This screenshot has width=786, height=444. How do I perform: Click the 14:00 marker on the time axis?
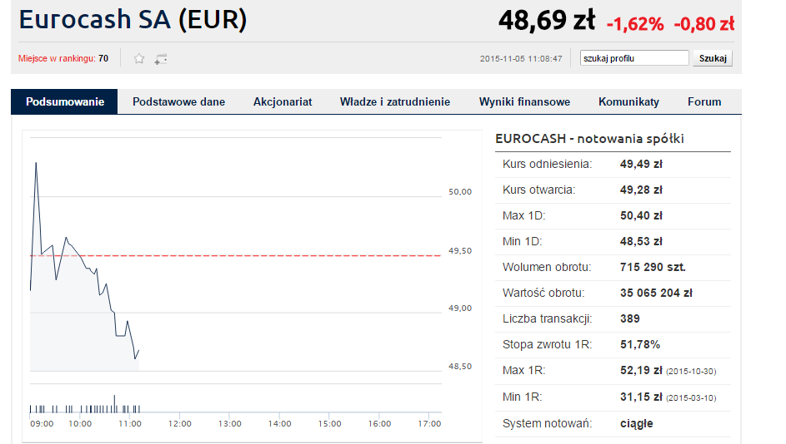[x=279, y=424]
